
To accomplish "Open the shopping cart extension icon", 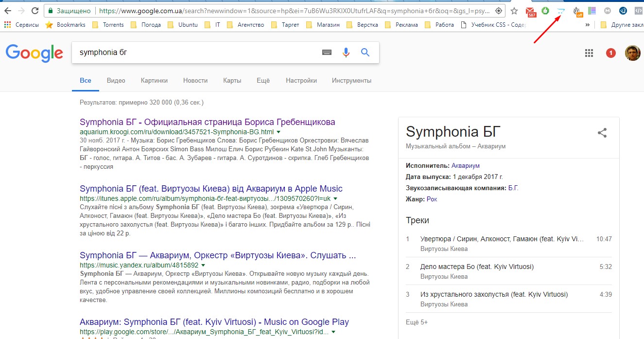I will coord(561,11).
